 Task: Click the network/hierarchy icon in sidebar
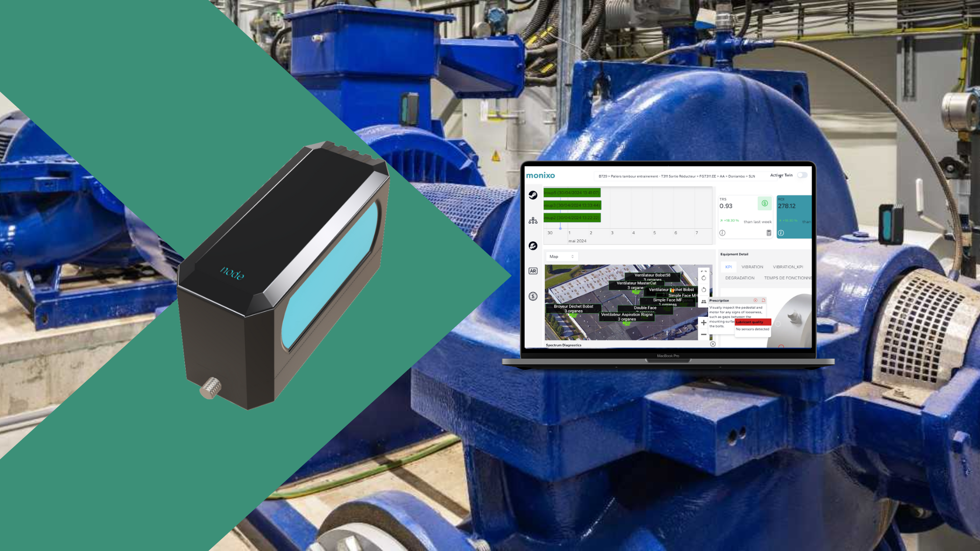532,220
